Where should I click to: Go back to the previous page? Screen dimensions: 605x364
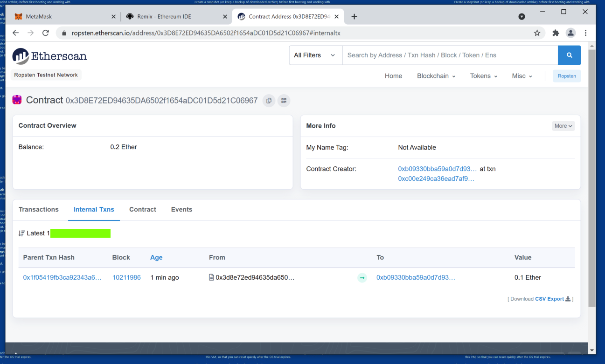click(15, 33)
